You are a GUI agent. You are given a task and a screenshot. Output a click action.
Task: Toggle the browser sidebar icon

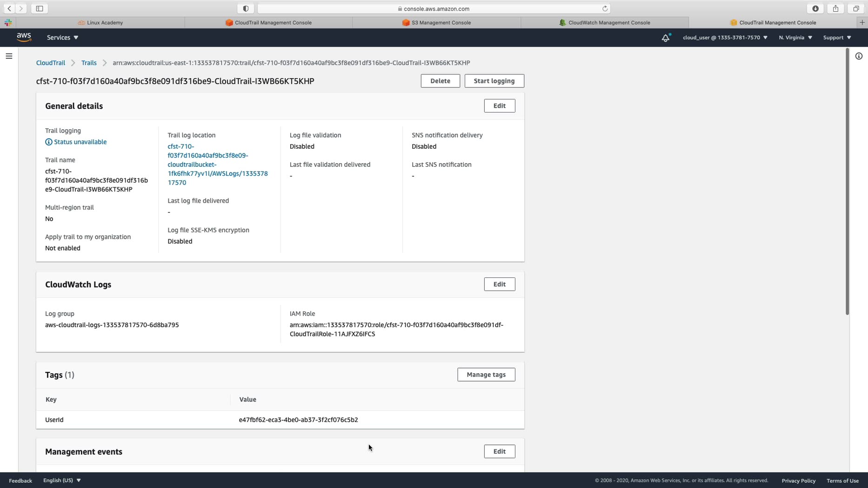coord(40,8)
